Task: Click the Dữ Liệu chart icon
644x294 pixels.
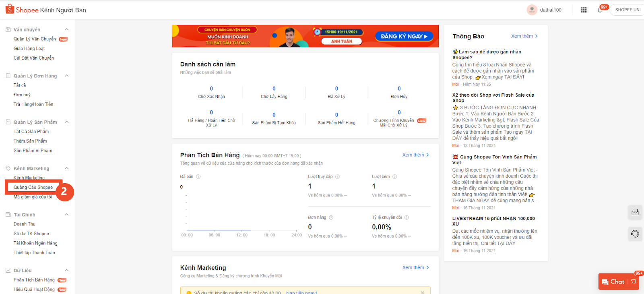Action: click(8, 271)
